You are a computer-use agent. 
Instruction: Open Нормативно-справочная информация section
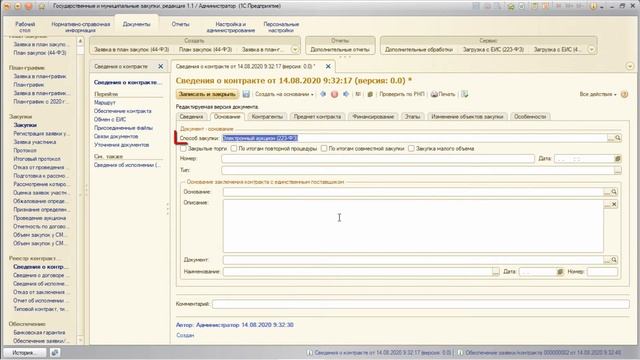(x=80, y=27)
